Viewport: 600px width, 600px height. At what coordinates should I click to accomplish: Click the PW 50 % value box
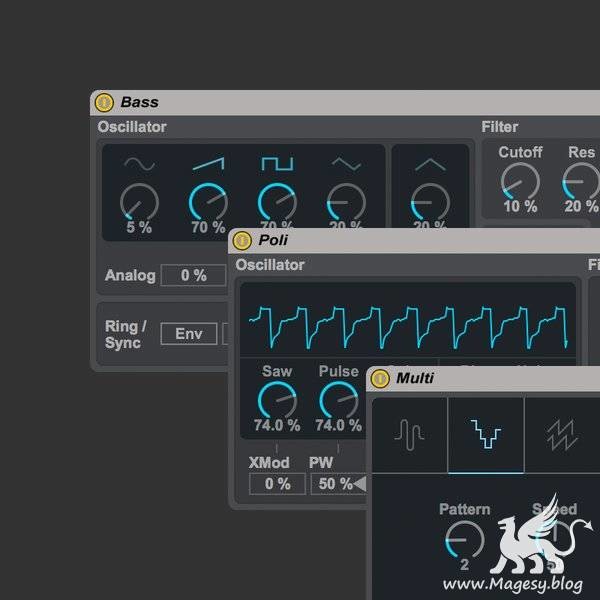click(332, 484)
